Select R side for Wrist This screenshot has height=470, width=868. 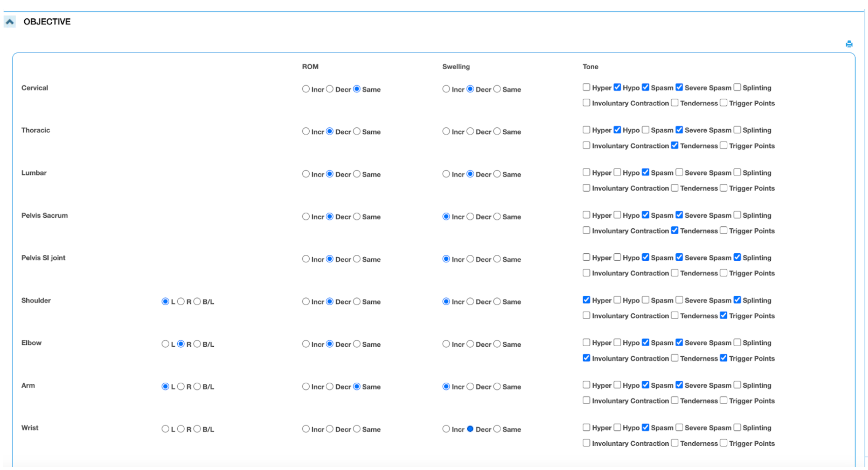(181, 429)
